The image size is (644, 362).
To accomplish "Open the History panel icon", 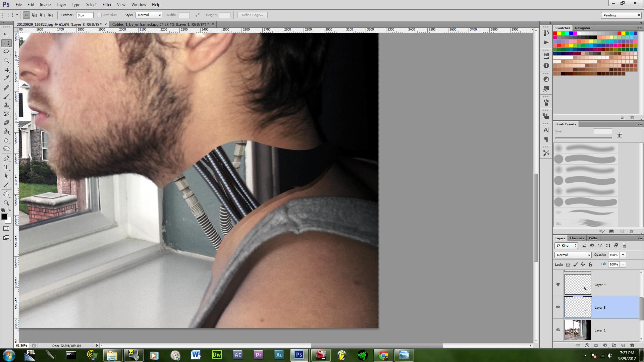I will click(546, 33).
